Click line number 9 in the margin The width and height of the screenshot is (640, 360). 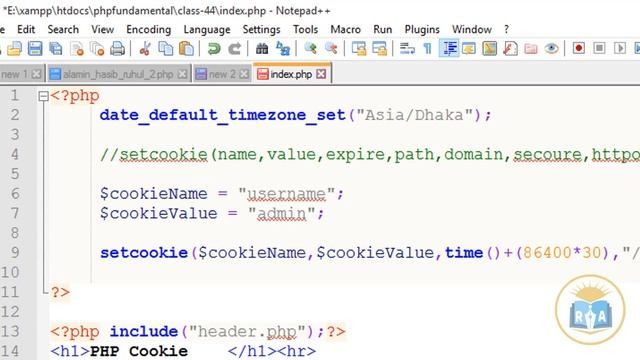coord(15,252)
